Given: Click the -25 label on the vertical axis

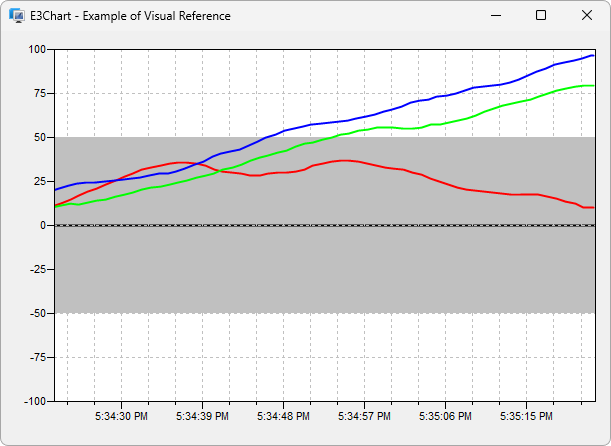Looking at the screenshot, I should 39,270.
